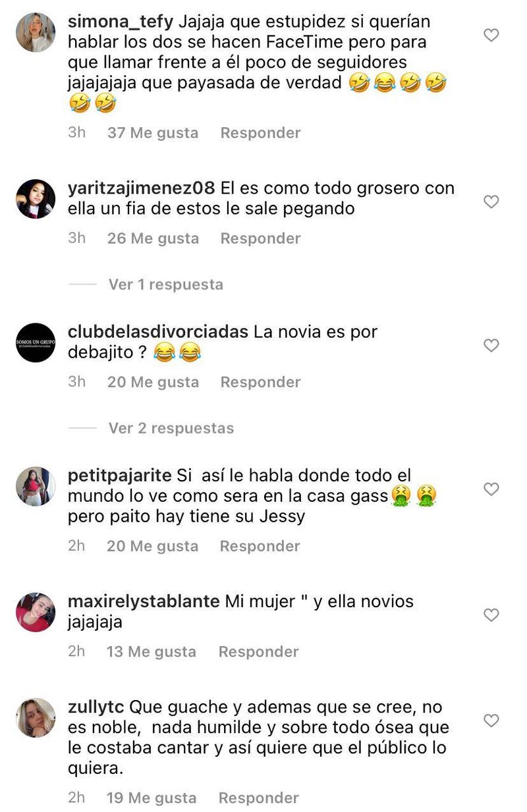
Task: View '26 Me gusta' on yaritzajimenez08's comment
Action: [x=153, y=238]
